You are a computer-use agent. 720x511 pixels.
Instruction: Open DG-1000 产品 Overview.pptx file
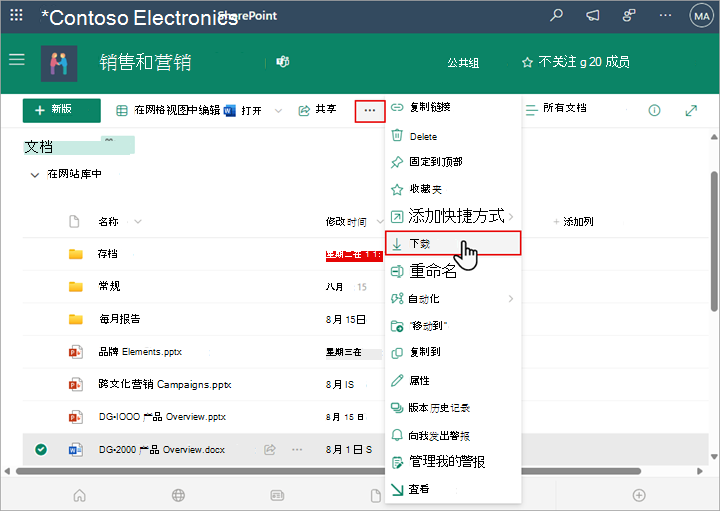(162, 417)
